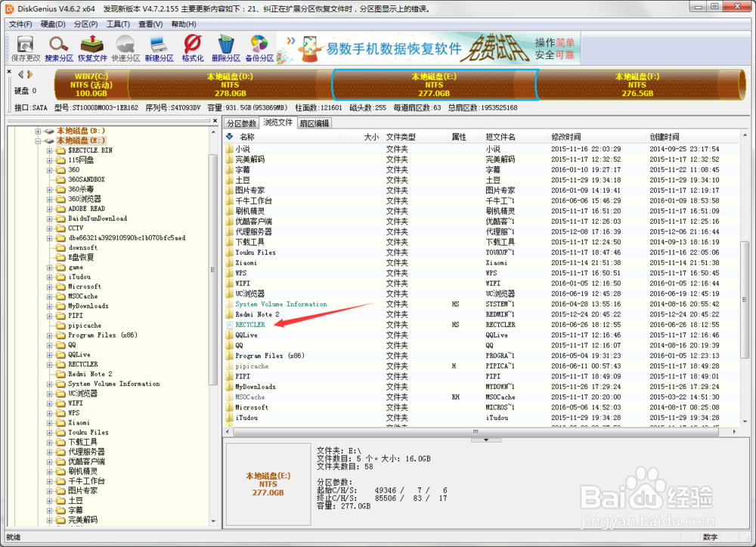This screenshot has width=756, height=547.
Task: Click the 保存更改 save changes toolbar icon
Action: 25,48
